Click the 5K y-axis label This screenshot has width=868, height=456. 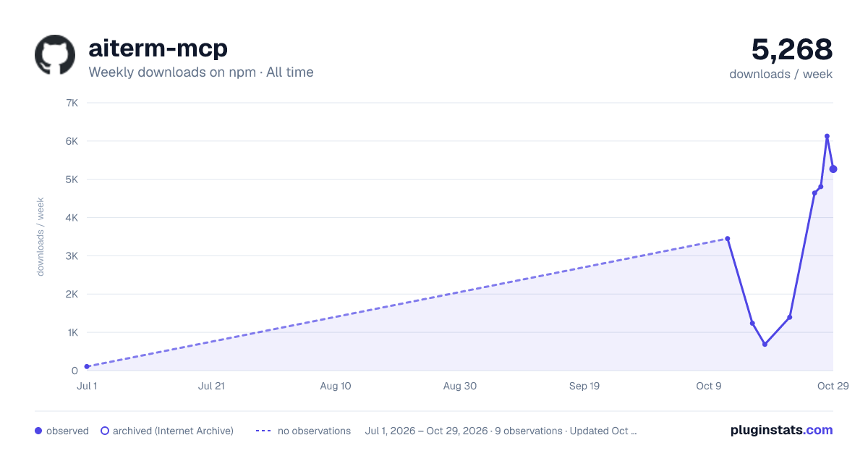coord(72,180)
